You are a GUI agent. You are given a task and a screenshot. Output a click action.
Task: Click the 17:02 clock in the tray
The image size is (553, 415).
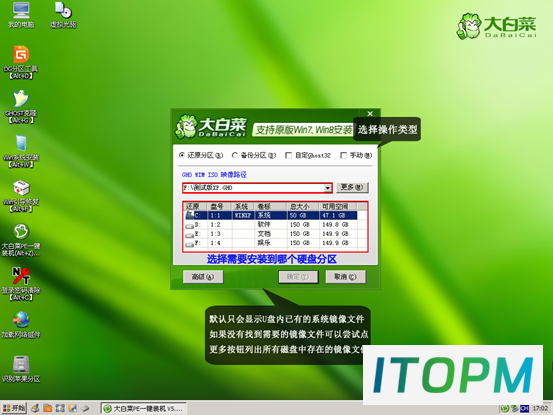[540, 409]
